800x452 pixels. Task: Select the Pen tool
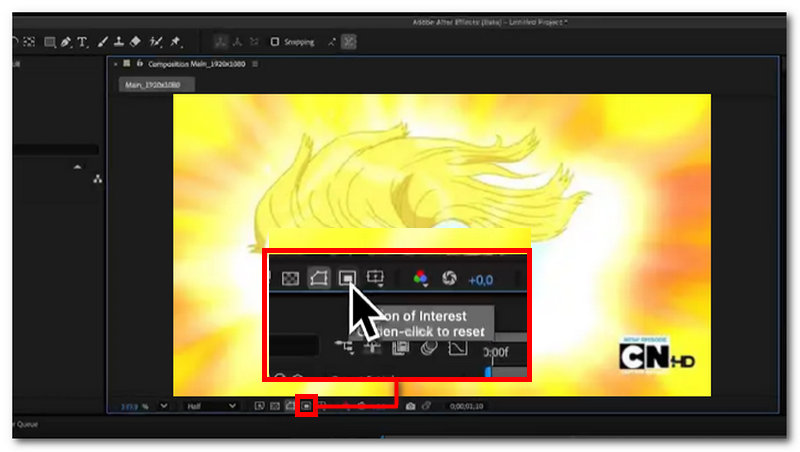click(66, 42)
